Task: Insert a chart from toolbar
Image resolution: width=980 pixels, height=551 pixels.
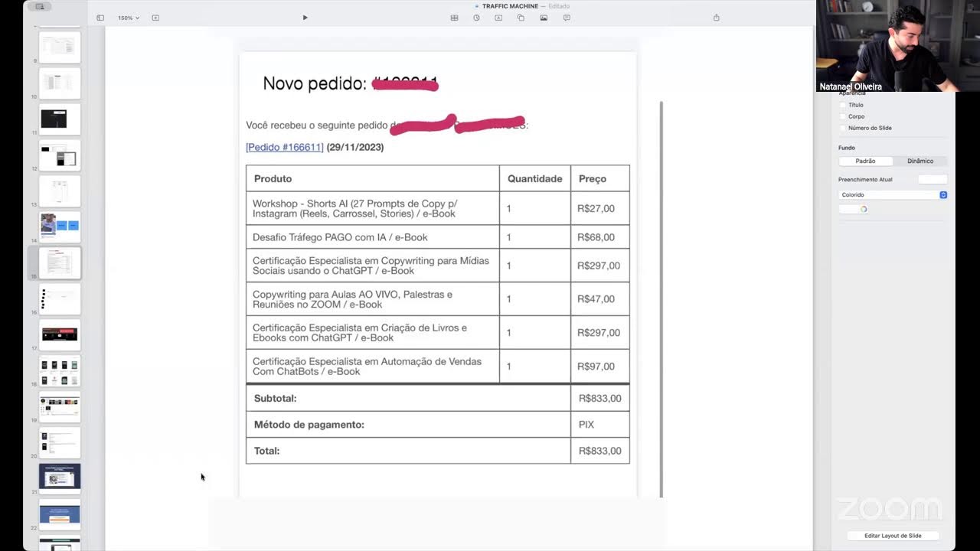Action: click(476, 18)
